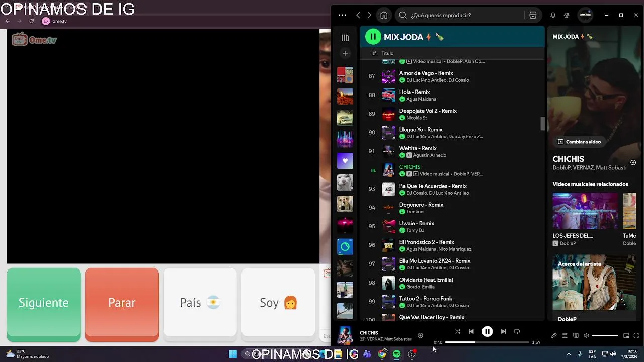Open mini player icon

pos(626,335)
